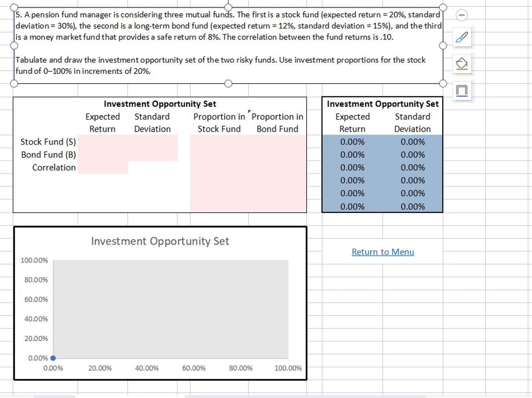Click the collapse minus icon

462,15
